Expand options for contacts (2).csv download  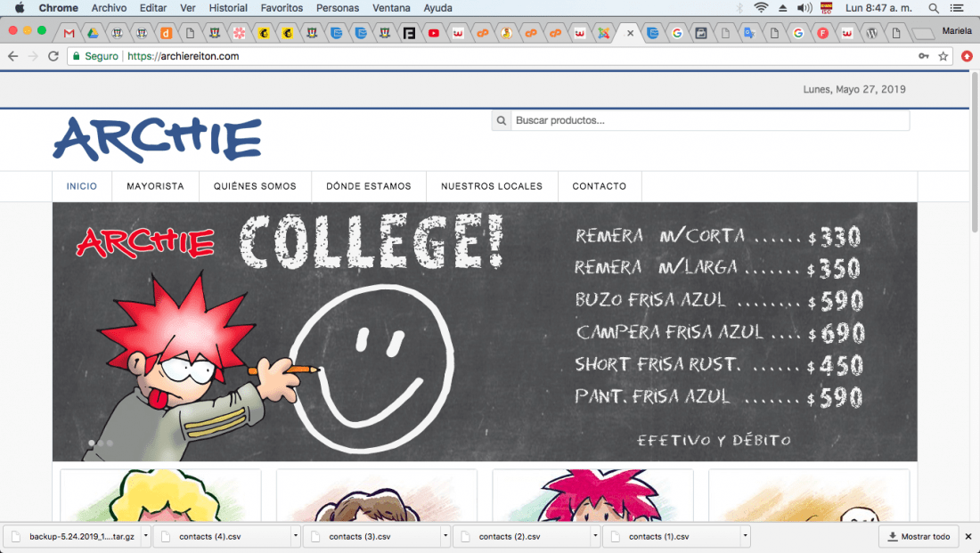[x=595, y=536]
